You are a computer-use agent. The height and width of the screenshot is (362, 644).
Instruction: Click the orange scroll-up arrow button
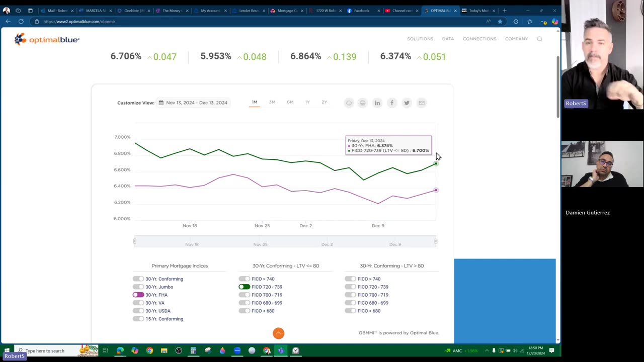click(x=278, y=333)
